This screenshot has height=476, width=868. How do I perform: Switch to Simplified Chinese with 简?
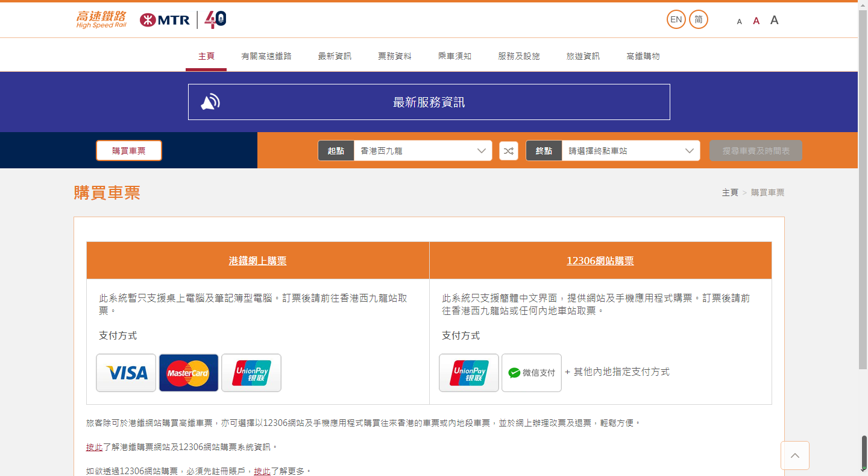[x=698, y=19]
